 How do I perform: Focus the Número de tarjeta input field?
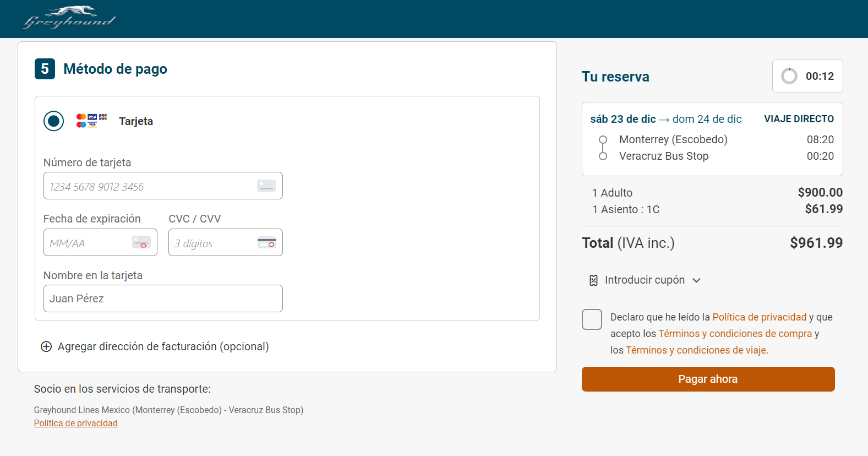click(x=163, y=186)
